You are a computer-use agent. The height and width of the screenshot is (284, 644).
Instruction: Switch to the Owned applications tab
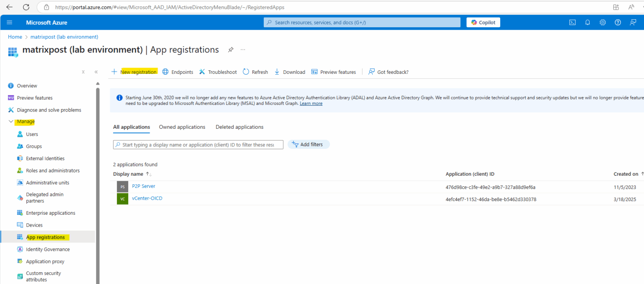pos(182,127)
